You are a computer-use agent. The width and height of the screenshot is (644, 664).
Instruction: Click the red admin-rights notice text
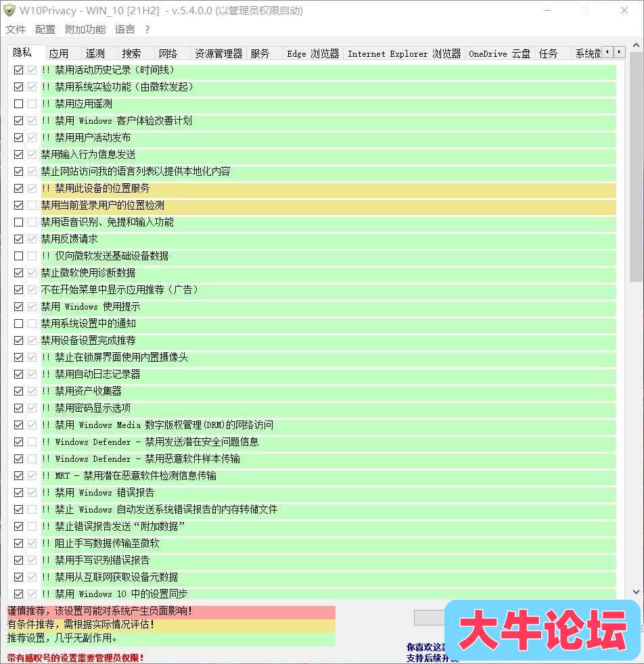(75, 658)
